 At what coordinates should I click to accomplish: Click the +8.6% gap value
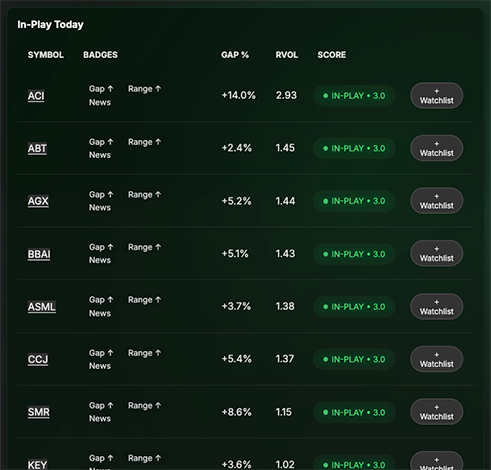click(x=237, y=412)
